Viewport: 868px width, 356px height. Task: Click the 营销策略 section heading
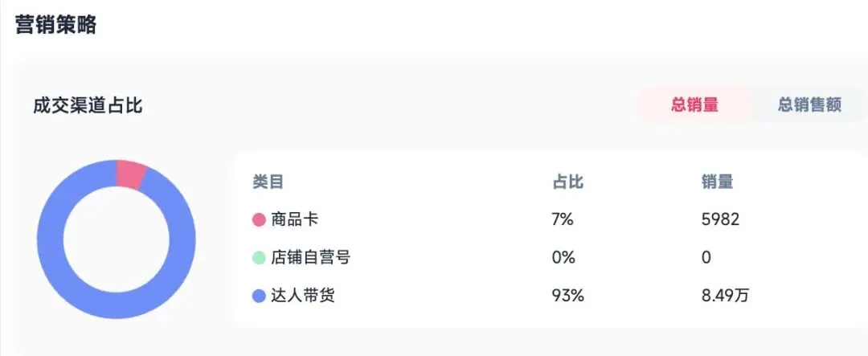(x=55, y=25)
